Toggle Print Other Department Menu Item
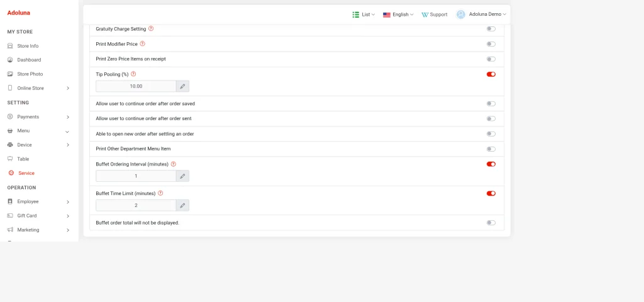Screen dimensions: 644x302 [491, 149]
